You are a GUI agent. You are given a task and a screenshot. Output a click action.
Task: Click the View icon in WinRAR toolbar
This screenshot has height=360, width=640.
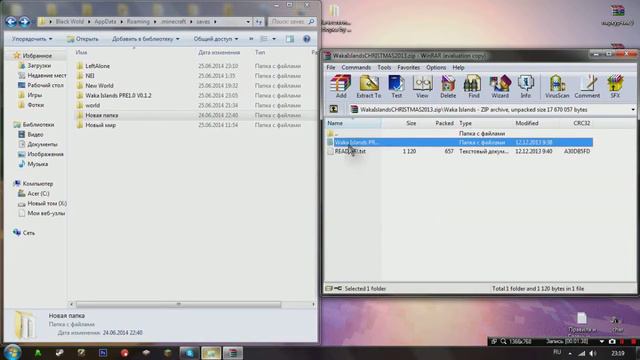[422, 87]
